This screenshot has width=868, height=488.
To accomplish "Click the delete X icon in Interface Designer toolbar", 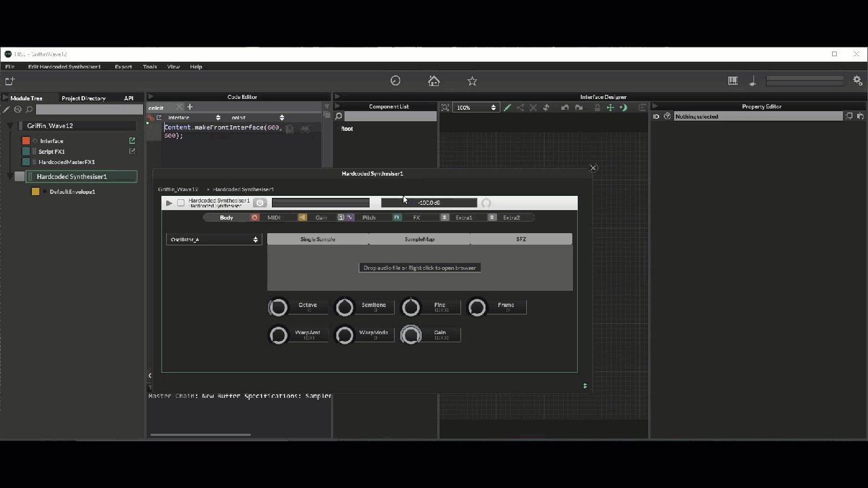I will tap(533, 107).
